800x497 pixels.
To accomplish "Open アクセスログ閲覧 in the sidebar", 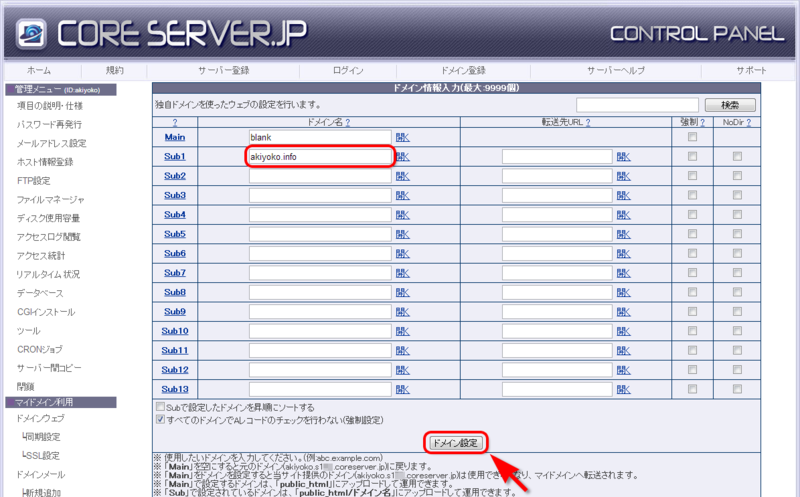I will tap(48, 237).
